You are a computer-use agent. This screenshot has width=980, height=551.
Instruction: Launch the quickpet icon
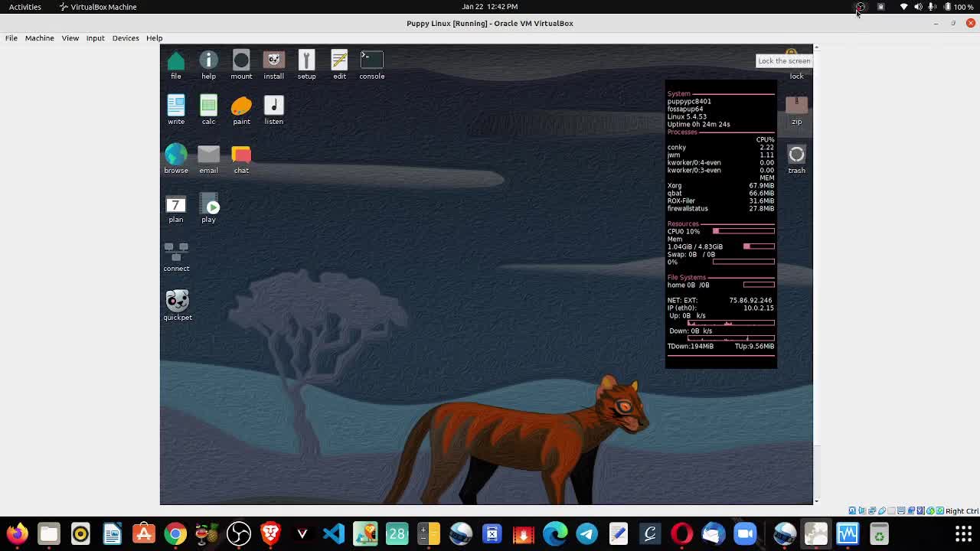point(177,306)
